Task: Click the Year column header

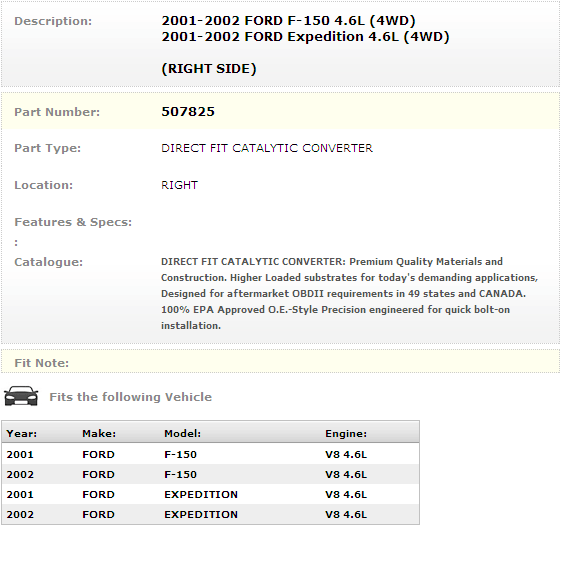Action: (x=22, y=434)
